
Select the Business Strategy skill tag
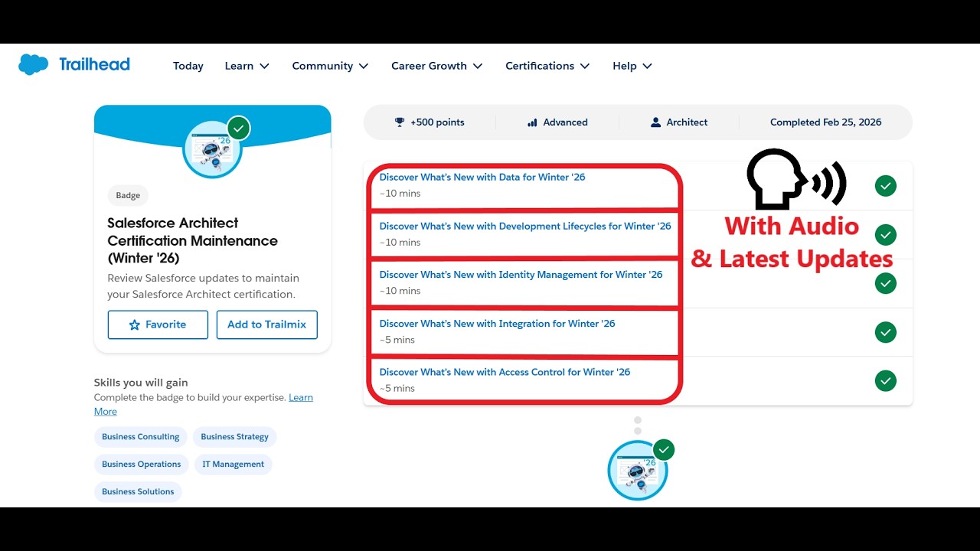click(235, 437)
